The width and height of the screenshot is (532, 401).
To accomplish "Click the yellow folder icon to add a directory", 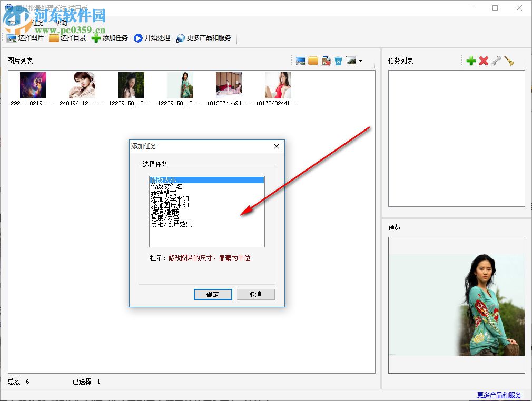I will click(x=313, y=61).
